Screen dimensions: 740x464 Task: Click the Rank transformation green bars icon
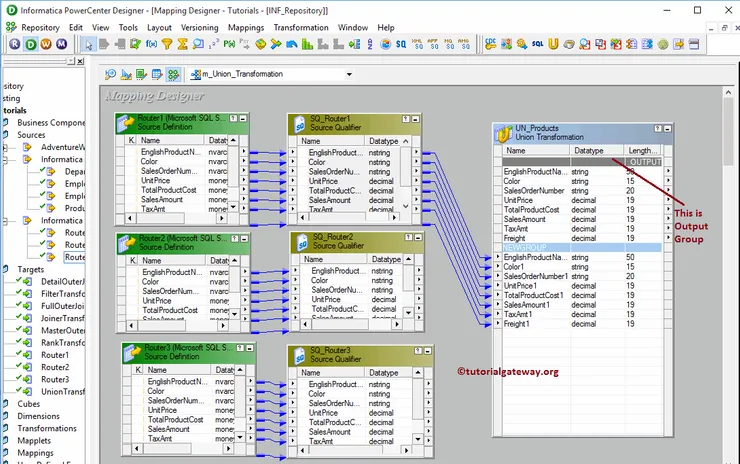307,44
